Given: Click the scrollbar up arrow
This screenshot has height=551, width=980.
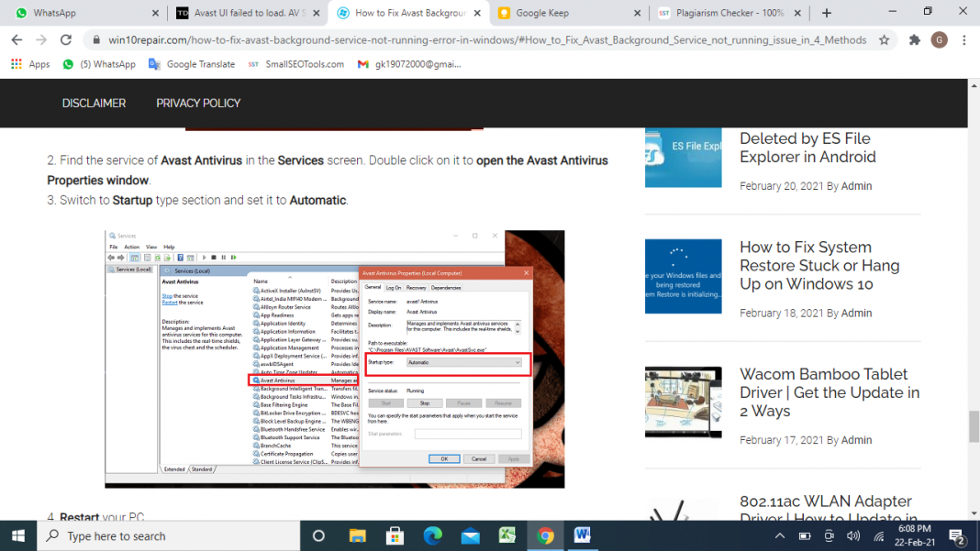Looking at the screenshot, I should click(974, 85).
